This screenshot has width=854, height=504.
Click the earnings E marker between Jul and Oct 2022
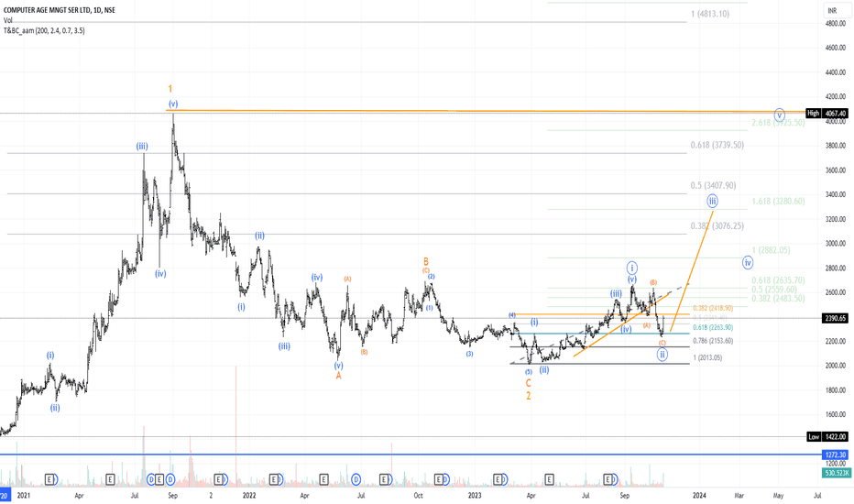pyautogui.click(x=384, y=479)
